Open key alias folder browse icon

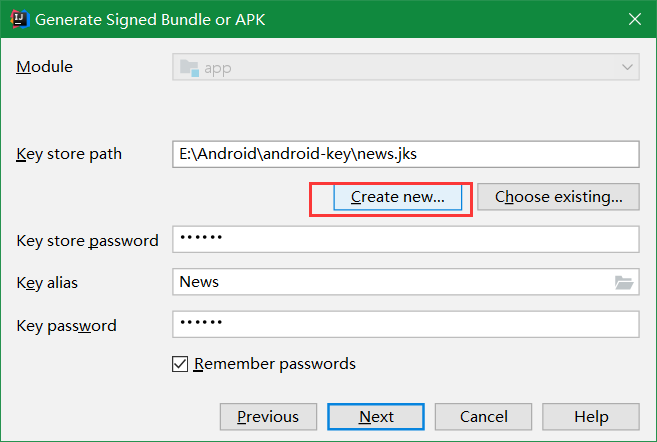point(624,282)
